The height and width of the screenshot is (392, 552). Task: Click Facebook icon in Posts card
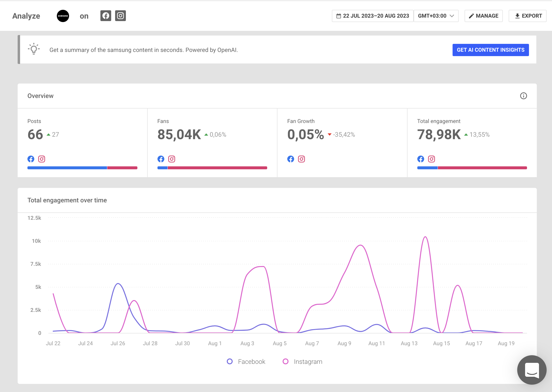click(x=31, y=159)
